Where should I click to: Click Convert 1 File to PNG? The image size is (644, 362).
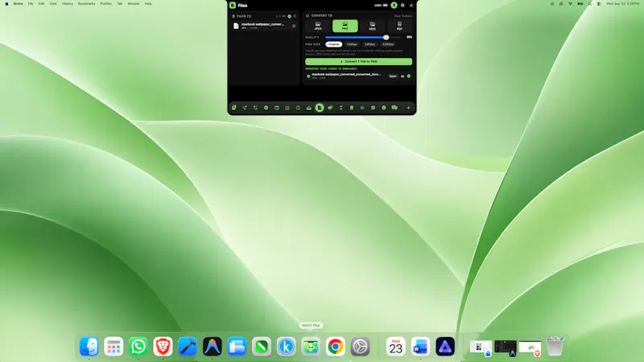point(358,62)
